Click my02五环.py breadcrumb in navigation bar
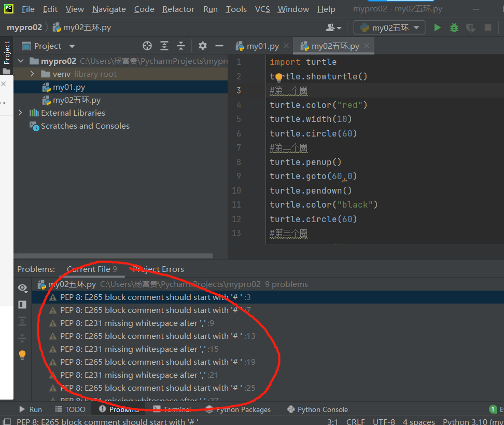 (x=82, y=28)
